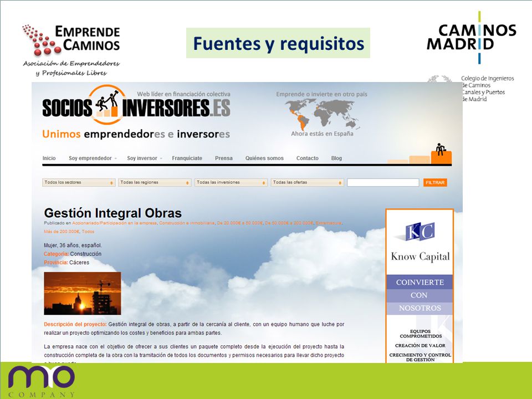
Task: Click the orange FILTRAR button
Action: (435, 182)
